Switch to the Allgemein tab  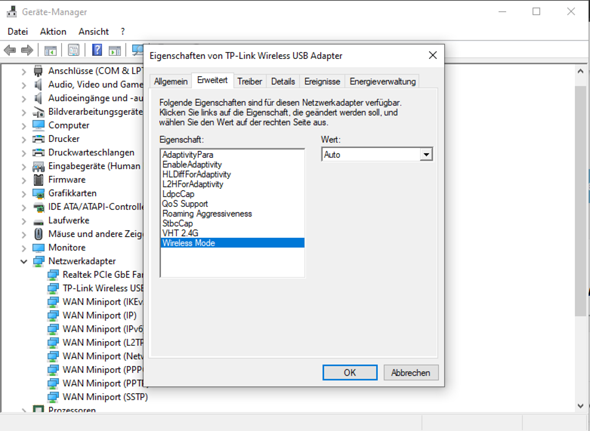pos(171,81)
